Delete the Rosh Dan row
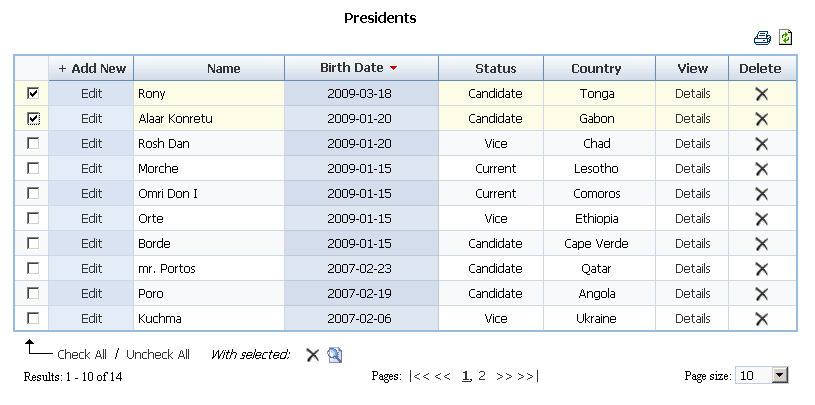This screenshot has width=815, height=405. pyautogui.click(x=761, y=144)
